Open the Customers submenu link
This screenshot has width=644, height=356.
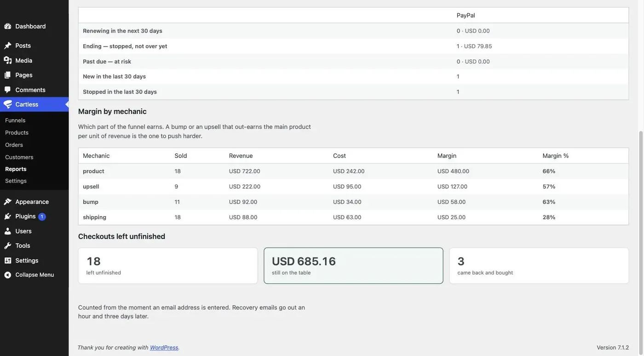coord(19,157)
